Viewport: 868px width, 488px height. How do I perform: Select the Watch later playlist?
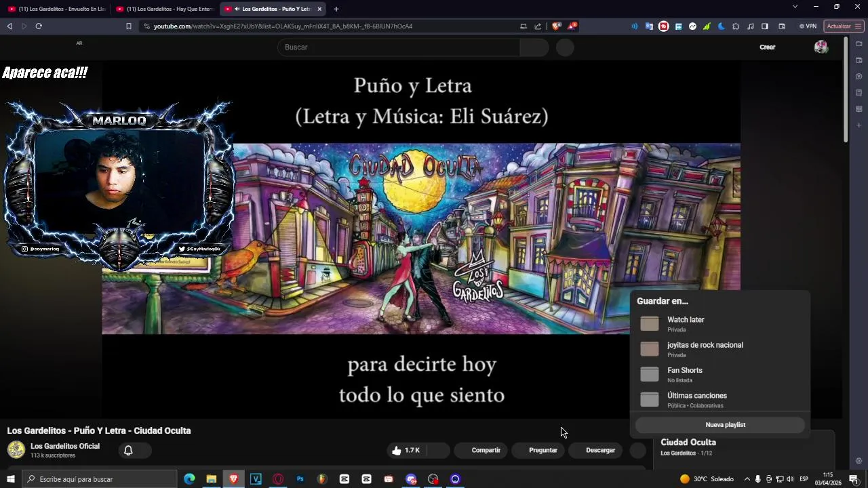tap(719, 324)
